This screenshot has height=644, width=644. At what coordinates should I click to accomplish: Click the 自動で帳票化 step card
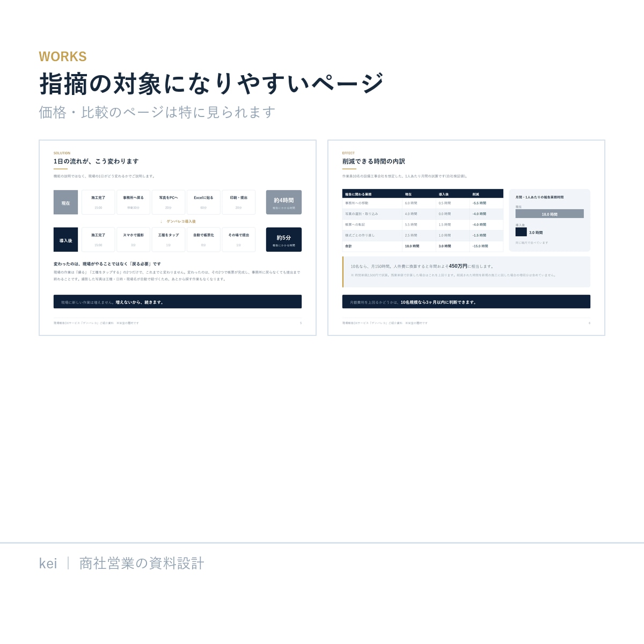click(203, 239)
